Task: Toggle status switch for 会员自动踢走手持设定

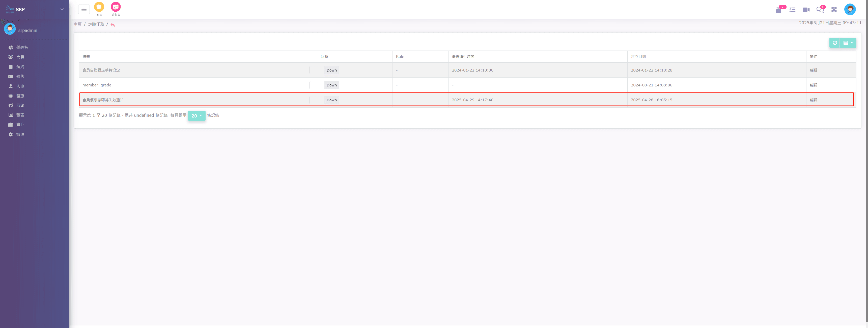Action: click(x=324, y=70)
